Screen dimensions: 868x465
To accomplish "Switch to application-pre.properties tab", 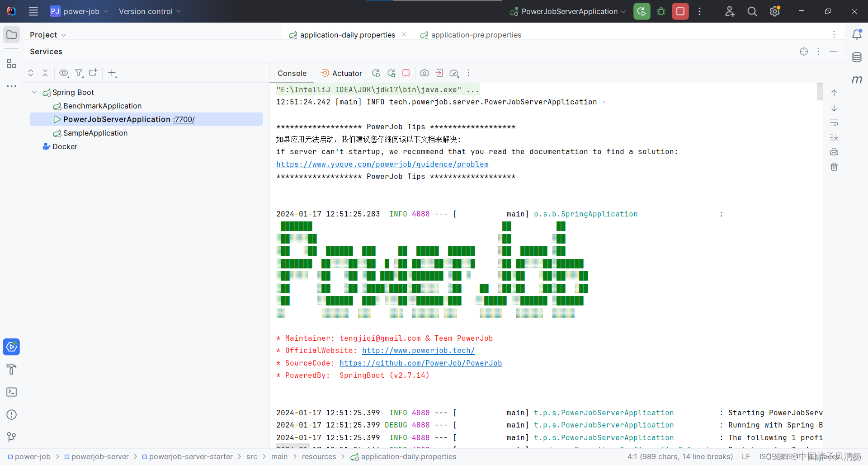I will pos(471,35).
